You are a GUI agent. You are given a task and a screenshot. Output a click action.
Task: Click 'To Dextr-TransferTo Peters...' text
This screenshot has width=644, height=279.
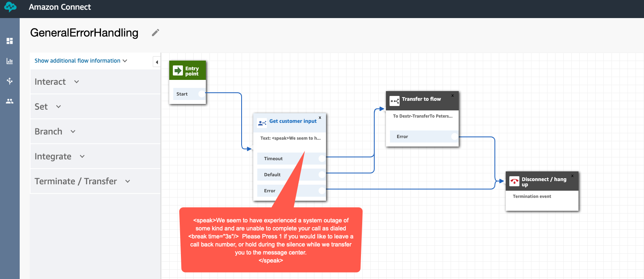[423, 116]
